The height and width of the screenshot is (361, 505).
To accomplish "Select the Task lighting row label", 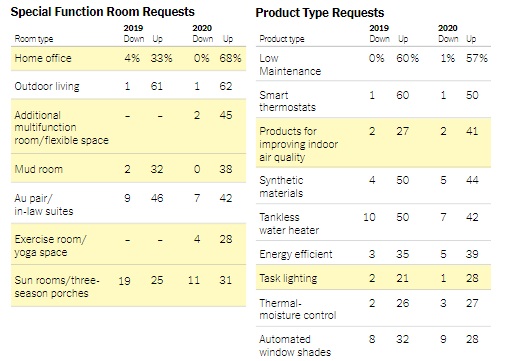I will click(288, 278).
